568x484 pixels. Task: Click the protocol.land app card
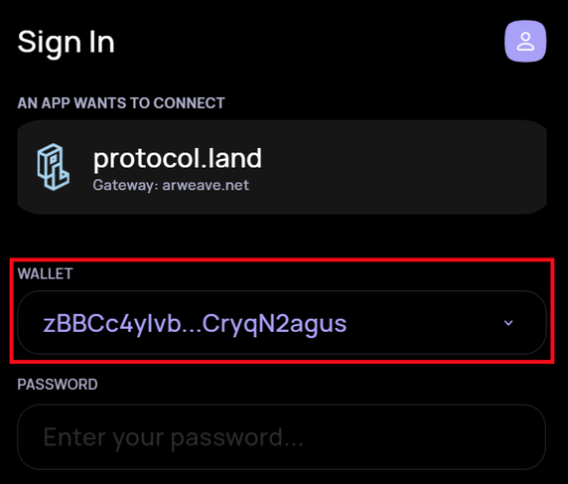pyautogui.click(x=282, y=167)
